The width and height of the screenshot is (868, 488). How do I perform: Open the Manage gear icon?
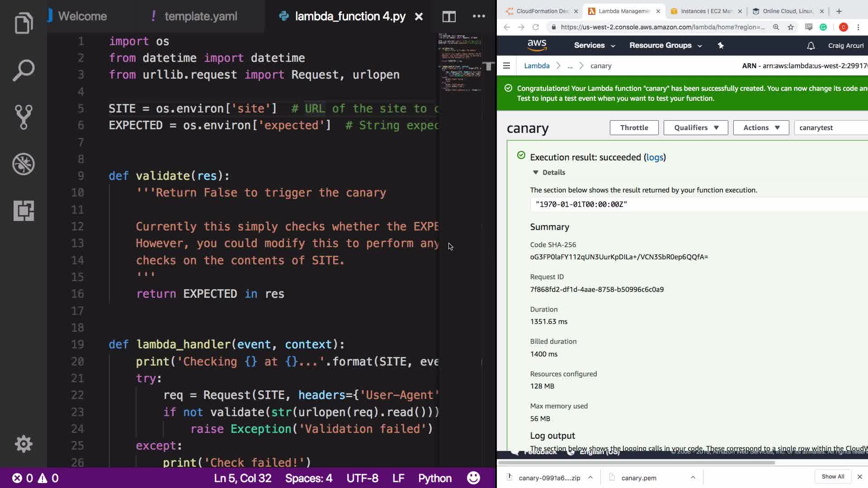(x=24, y=444)
